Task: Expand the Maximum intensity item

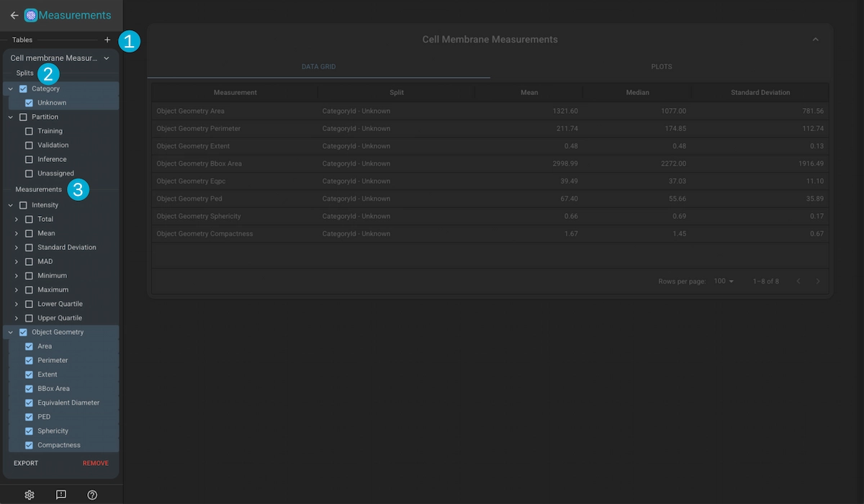Action: pos(17,289)
